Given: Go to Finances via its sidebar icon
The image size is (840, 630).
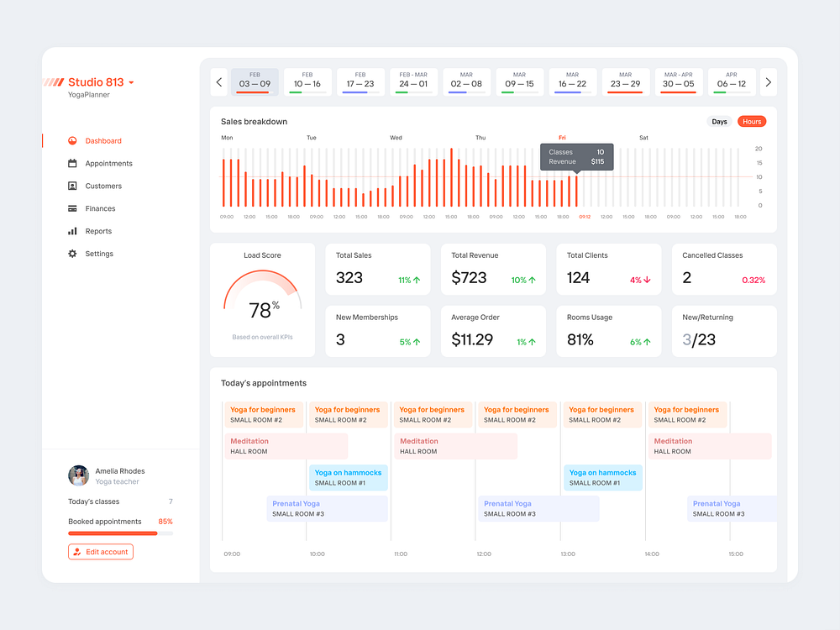Looking at the screenshot, I should (74, 208).
